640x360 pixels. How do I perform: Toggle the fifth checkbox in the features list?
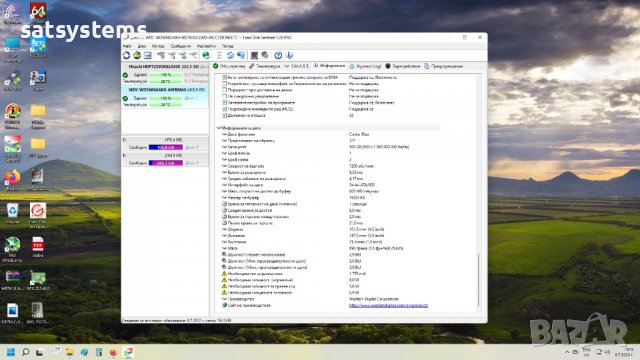[224, 102]
